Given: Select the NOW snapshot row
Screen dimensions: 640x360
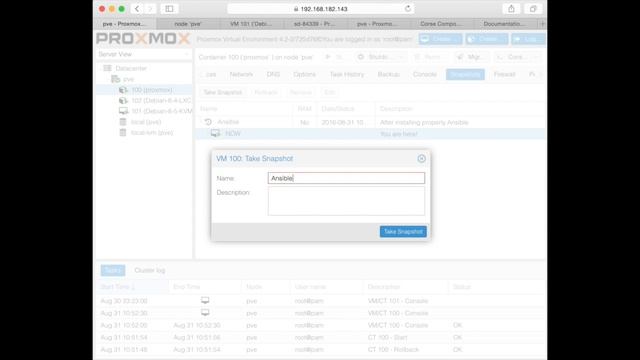Looking at the screenshot, I should [x=371, y=133].
